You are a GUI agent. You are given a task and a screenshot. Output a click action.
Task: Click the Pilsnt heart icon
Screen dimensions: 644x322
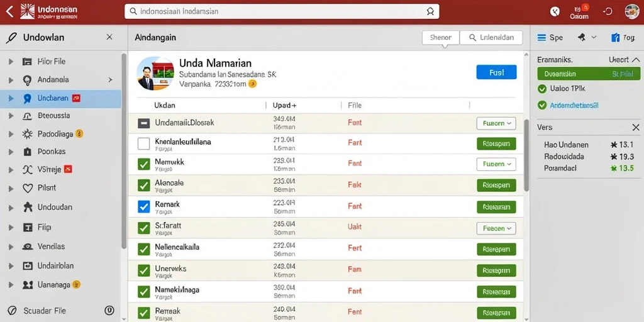coord(27,188)
